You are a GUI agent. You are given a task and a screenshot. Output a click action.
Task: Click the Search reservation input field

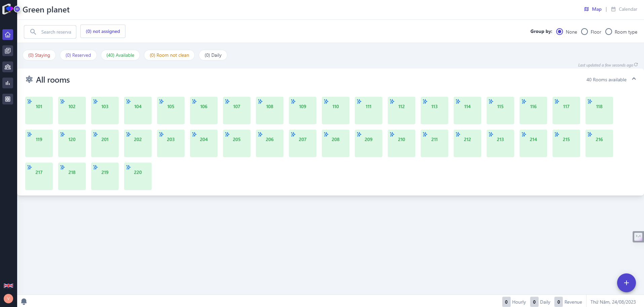[x=56, y=32]
